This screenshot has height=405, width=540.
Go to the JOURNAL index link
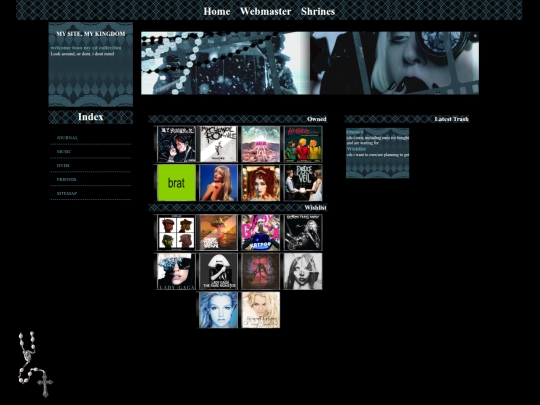67,138
